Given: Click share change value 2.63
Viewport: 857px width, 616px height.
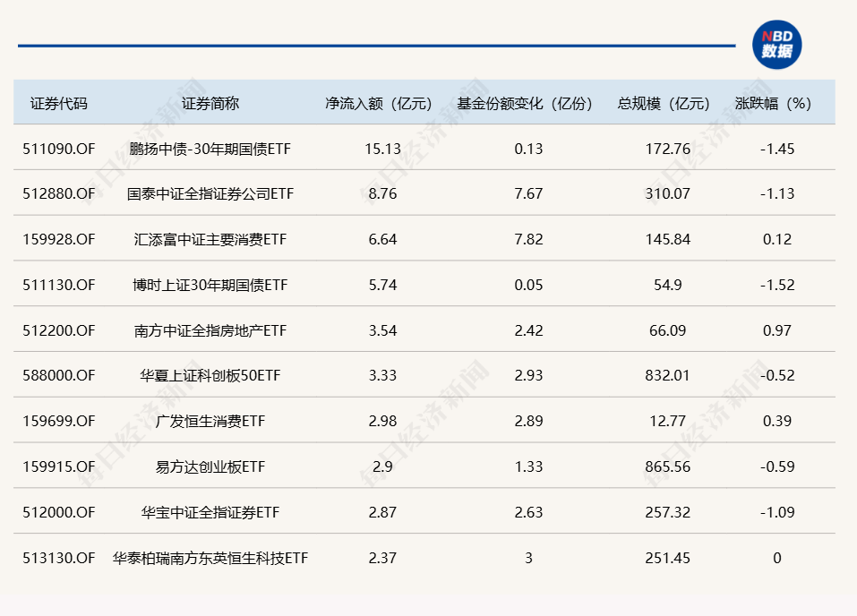Looking at the screenshot, I should pyautogui.click(x=528, y=512).
